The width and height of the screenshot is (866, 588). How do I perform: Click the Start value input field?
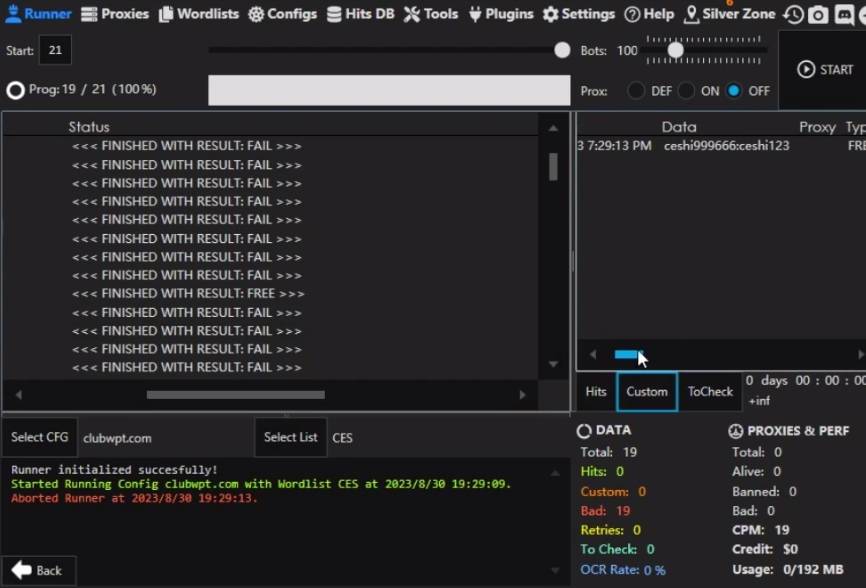click(x=54, y=51)
